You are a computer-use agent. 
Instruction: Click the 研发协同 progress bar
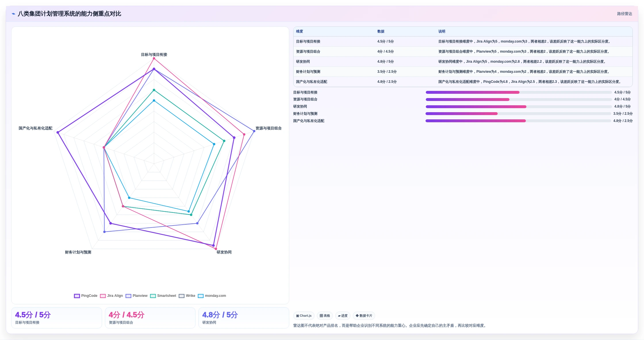[519, 107]
